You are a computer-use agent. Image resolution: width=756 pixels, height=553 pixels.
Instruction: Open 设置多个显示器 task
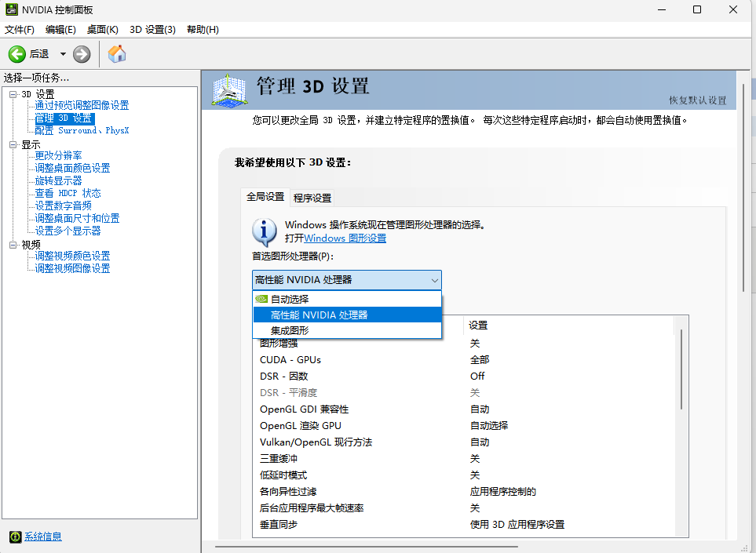coord(68,231)
